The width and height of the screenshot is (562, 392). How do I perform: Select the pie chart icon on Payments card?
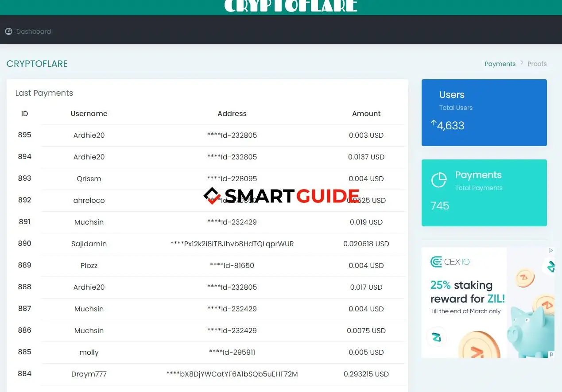click(x=438, y=180)
